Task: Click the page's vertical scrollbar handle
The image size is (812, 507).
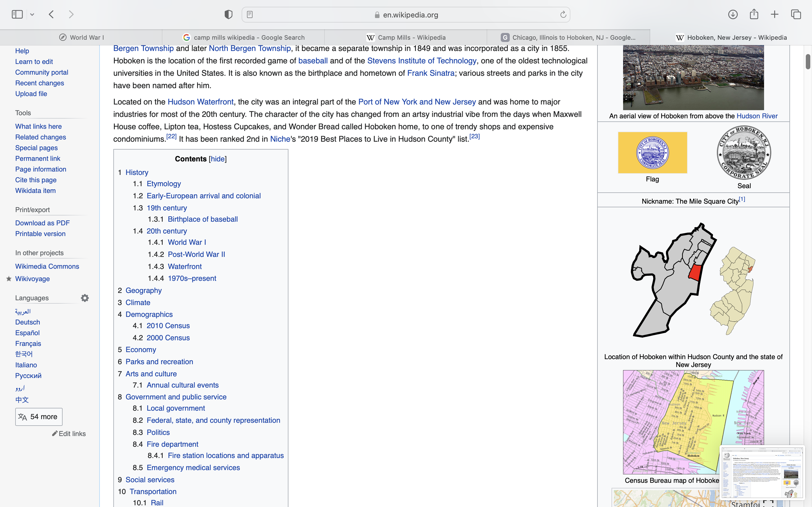Action: click(808, 61)
